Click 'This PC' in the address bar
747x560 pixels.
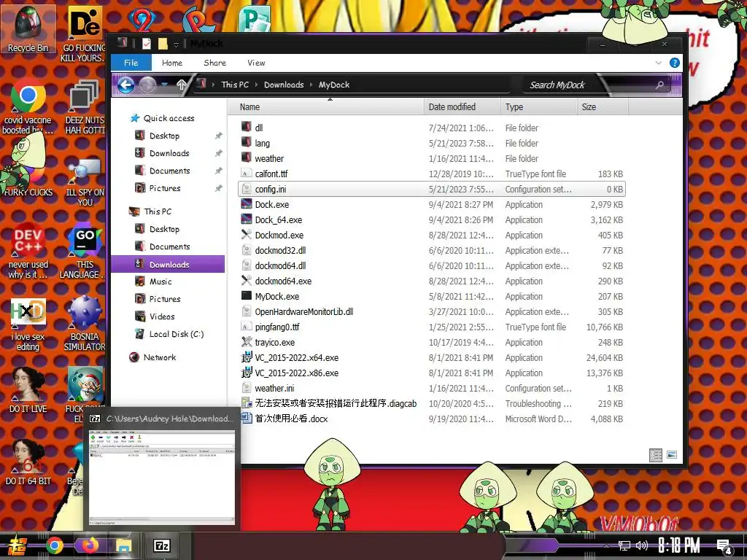(x=235, y=85)
